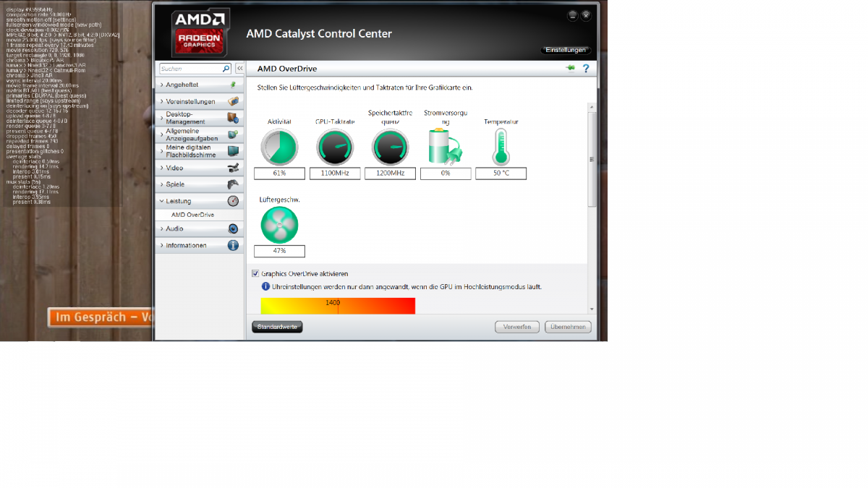
Task: Click the GPU-Taktrate speedometer gauge
Action: click(x=335, y=147)
